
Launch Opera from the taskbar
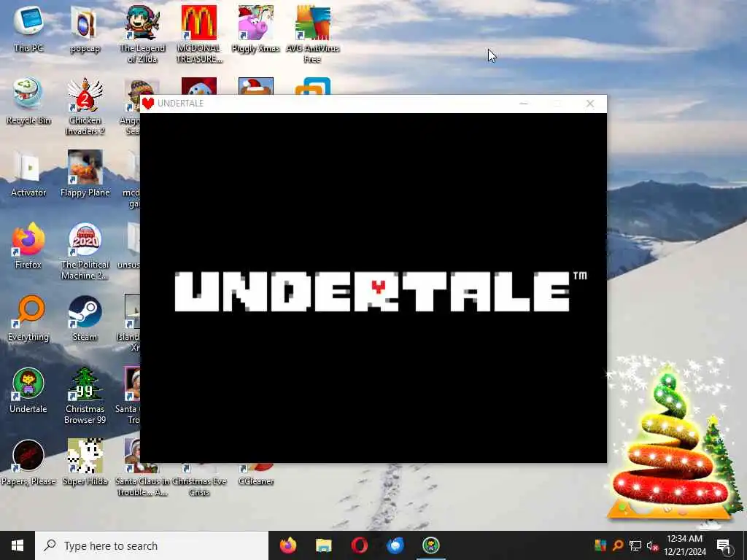(359, 545)
